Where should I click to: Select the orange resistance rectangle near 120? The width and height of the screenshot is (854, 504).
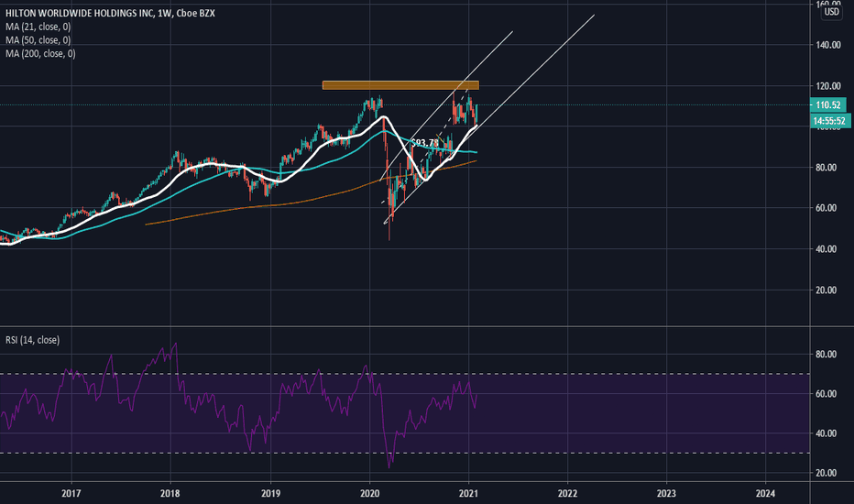400,85
